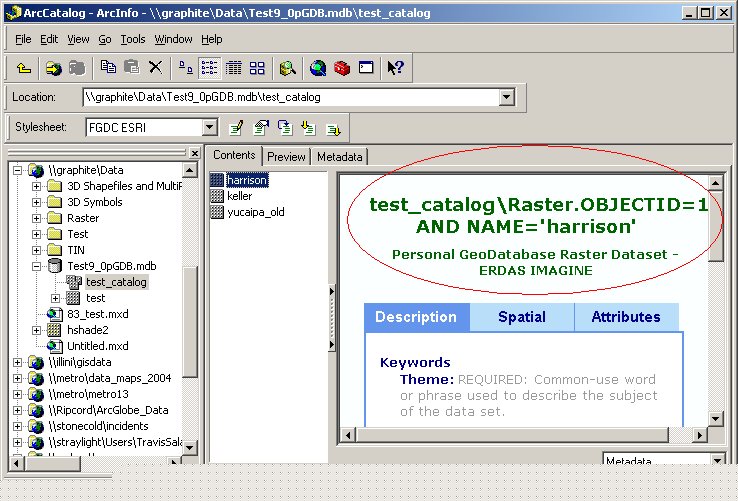This screenshot has width=738, height=501.
Task: Collapse the \\graphite\Data tree node
Action: click(x=17, y=170)
